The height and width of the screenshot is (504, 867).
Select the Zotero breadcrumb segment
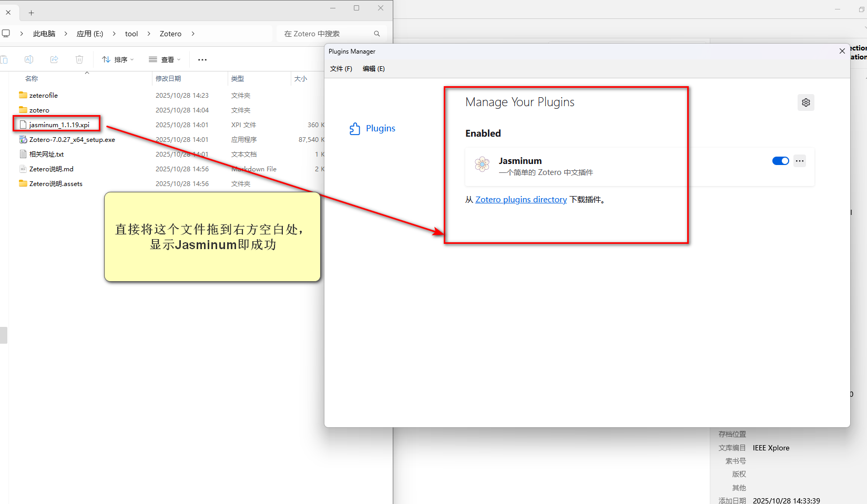coord(170,34)
